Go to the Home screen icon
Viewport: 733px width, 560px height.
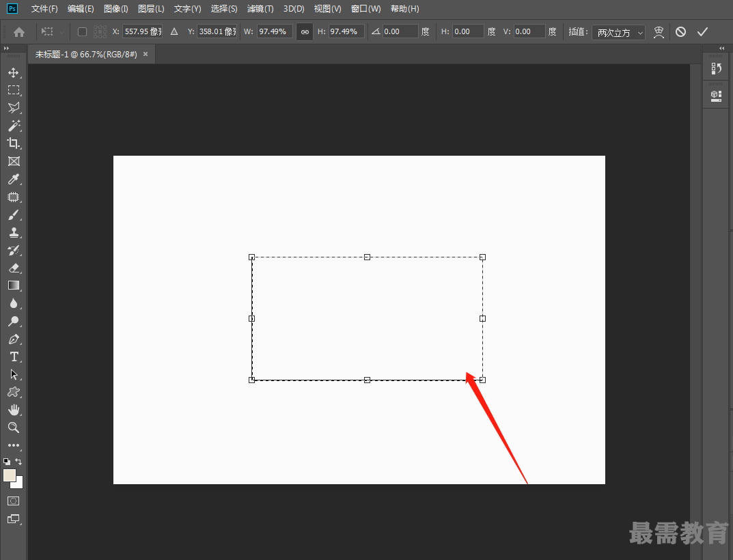click(19, 32)
